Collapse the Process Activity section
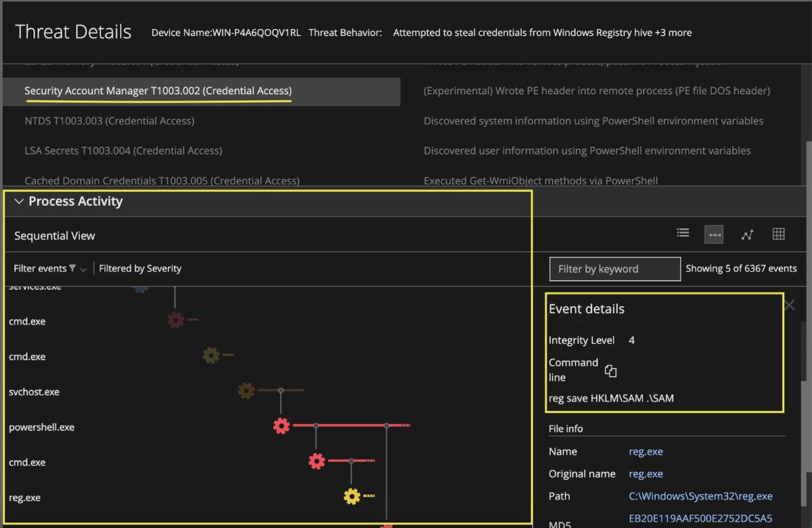 pyautogui.click(x=18, y=202)
